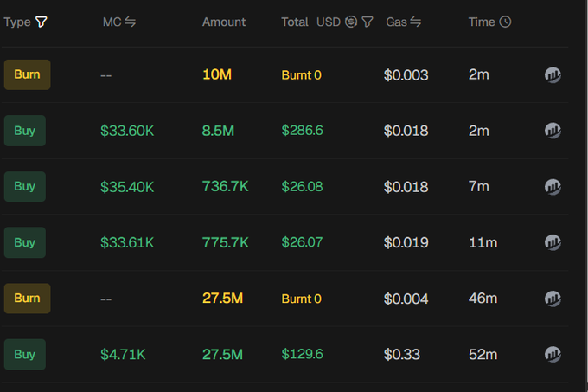Select the $33.60K market cap value

[x=127, y=131]
